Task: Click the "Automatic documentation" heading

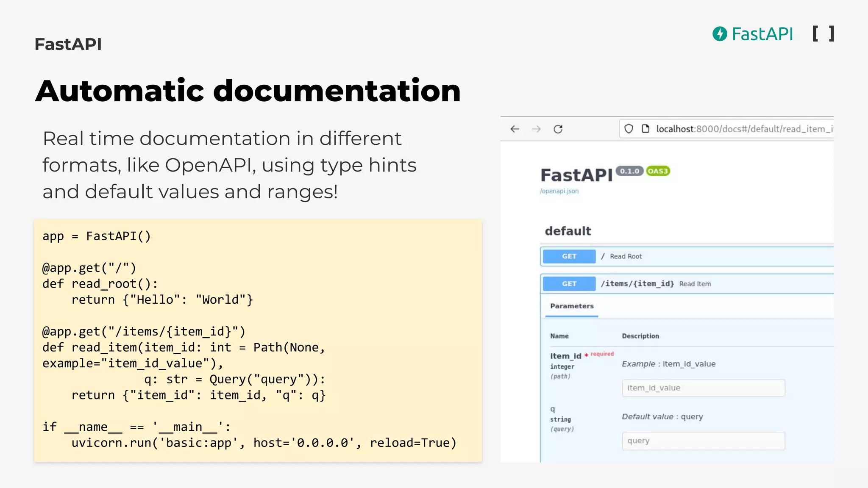Action: click(248, 91)
